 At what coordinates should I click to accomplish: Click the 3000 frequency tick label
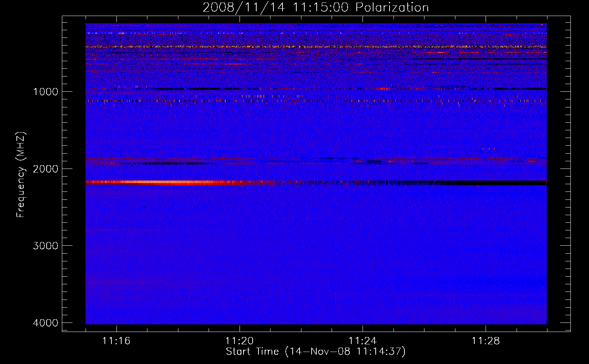point(46,246)
